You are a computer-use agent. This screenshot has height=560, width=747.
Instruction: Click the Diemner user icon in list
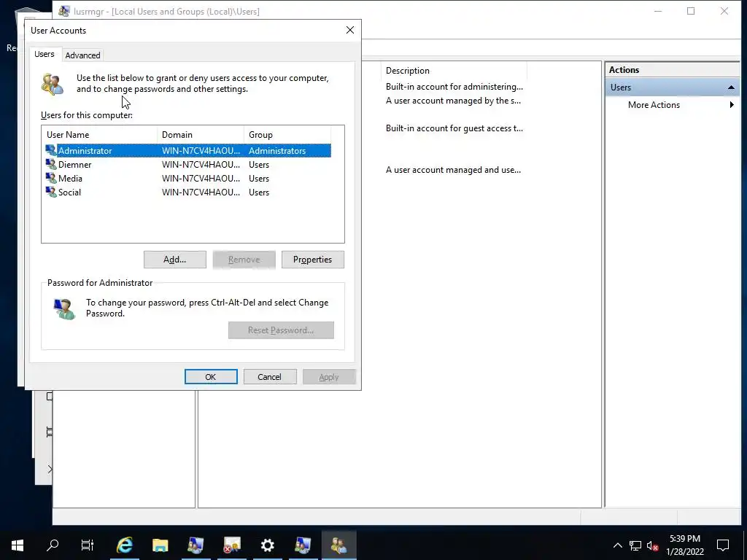(51, 164)
